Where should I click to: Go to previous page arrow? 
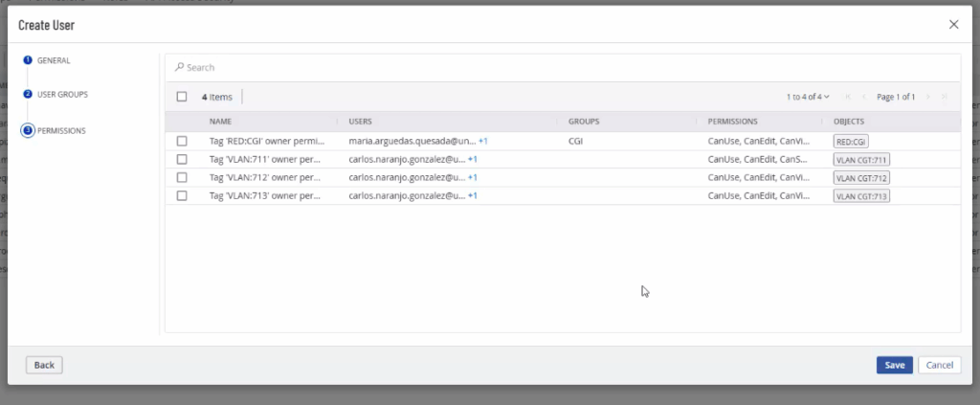(x=863, y=97)
